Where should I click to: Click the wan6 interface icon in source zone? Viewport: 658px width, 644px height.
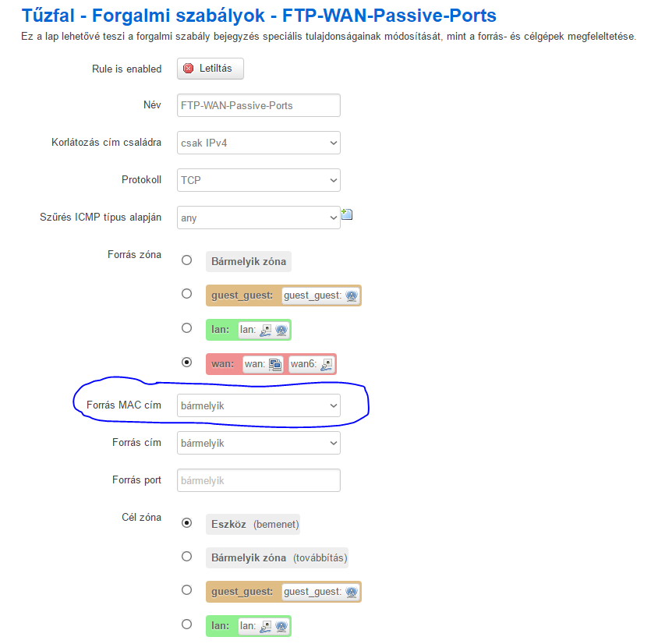pyautogui.click(x=327, y=364)
